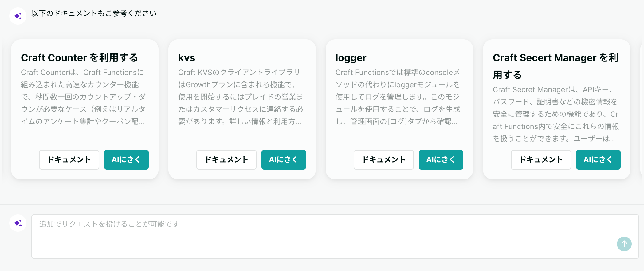Click the logger card title
Image resolution: width=644 pixels, height=271 pixels.
point(351,58)
